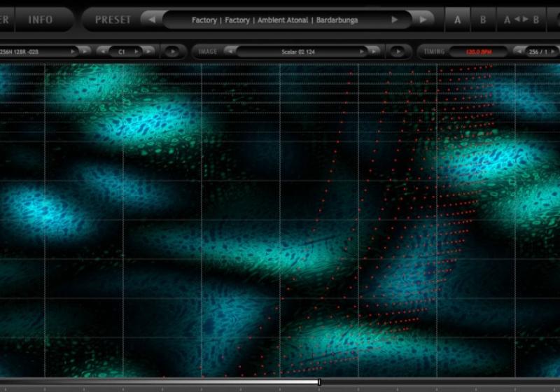Click next arrow right of C1

148,52
